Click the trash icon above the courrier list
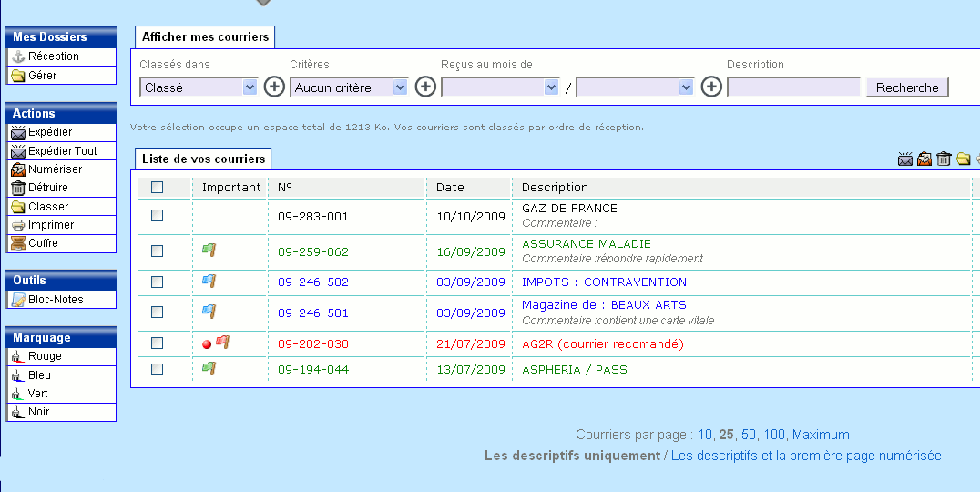This screenshot has width=980, height=492. pyautogui.click(x=944, y=159)
